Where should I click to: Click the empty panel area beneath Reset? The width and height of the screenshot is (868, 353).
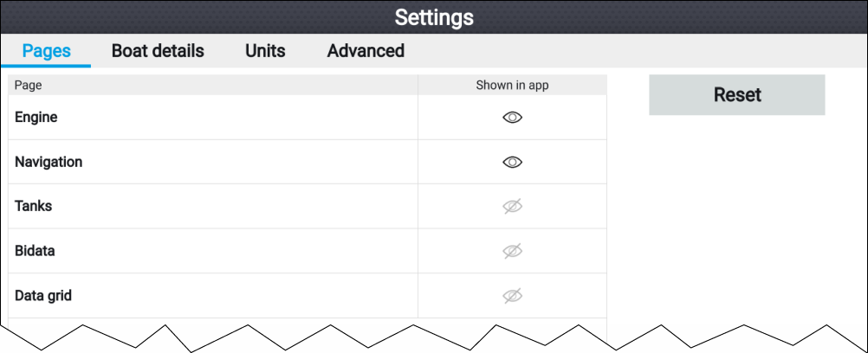click(737, 221)
